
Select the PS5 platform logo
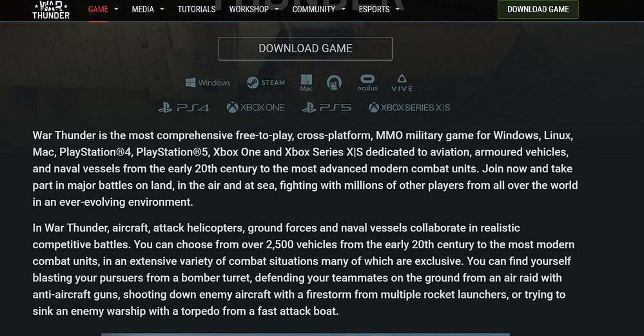pyautogui.click(x=327, y=108)
